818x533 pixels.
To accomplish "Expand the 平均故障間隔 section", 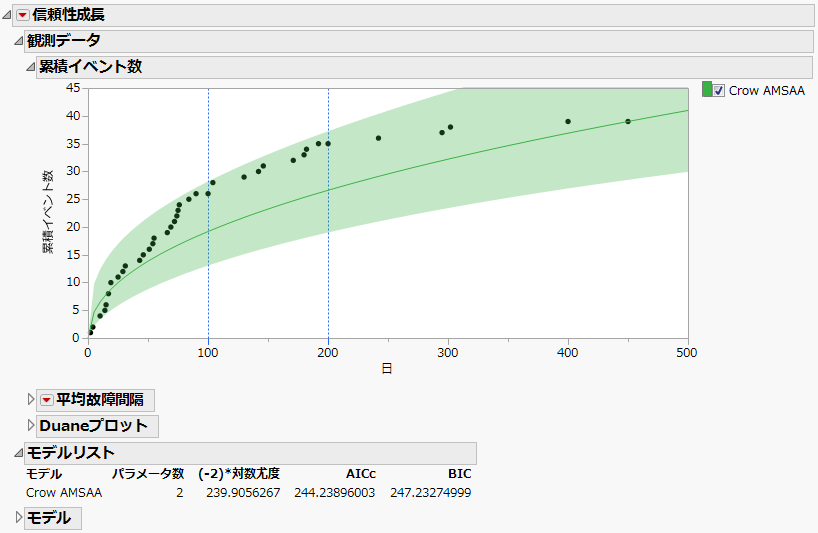I will point(31,399).
